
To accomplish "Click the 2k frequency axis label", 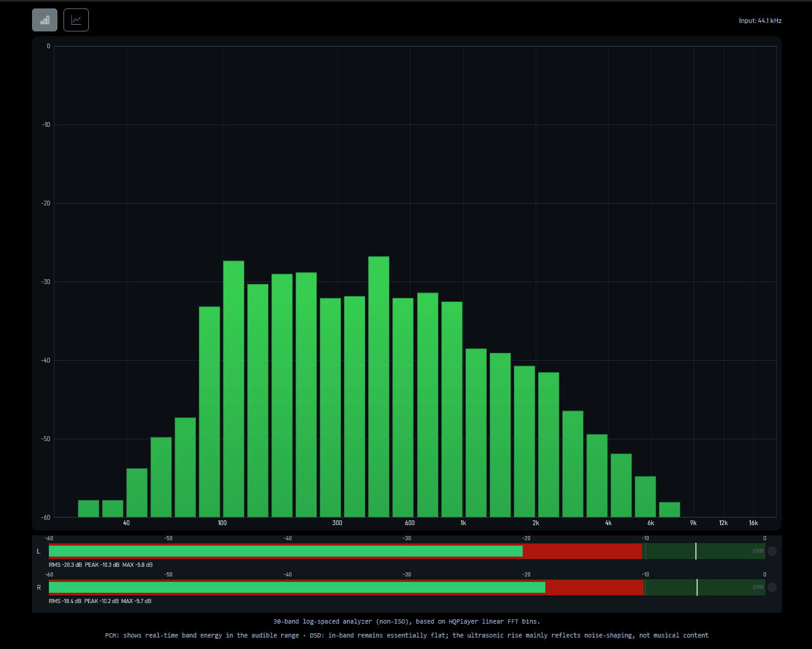I will [x=536, y=523].
